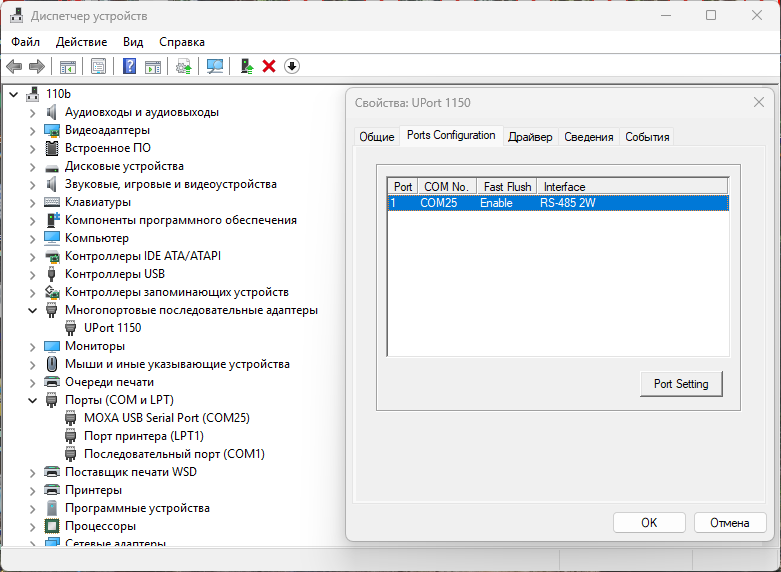Expand Аудиовходы и аудиовыходы

[32, 113]
